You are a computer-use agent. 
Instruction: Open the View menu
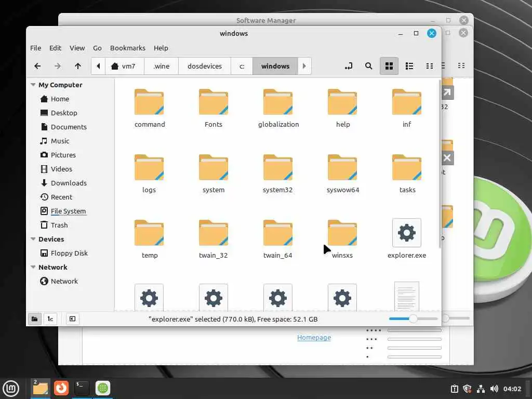(x=77, y=48)
